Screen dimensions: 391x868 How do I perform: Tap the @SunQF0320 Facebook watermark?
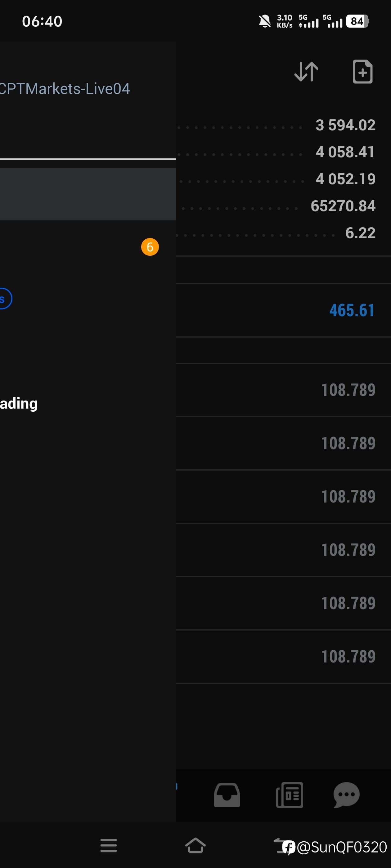335,847
